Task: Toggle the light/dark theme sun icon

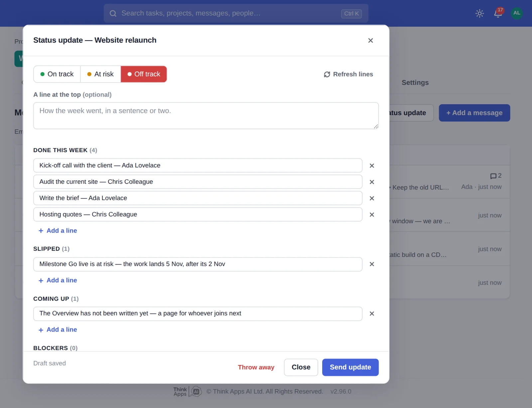Action: pos(479,13)
